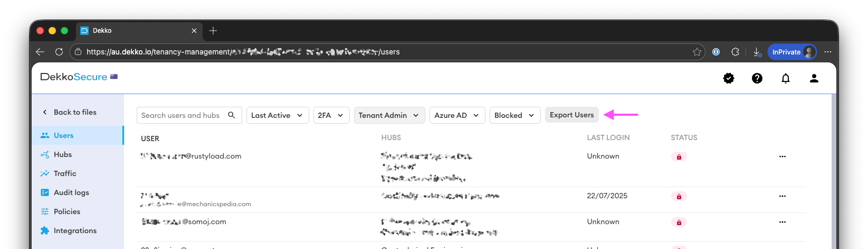Click blocked lock status for somoj.com user
Screen dimensions: 868x249
click(679, 223)
